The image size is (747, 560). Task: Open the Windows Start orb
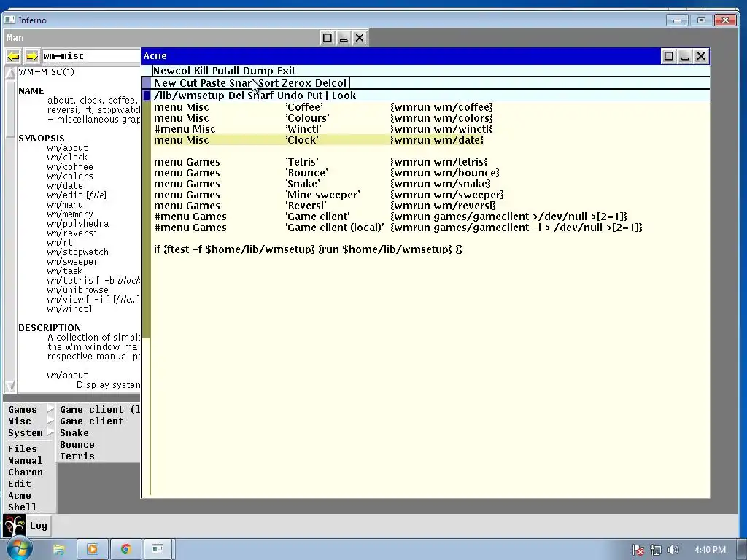[x=19, y=549]
